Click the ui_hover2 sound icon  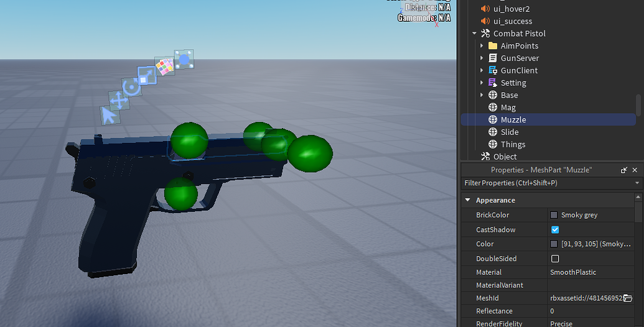[485, 9]
